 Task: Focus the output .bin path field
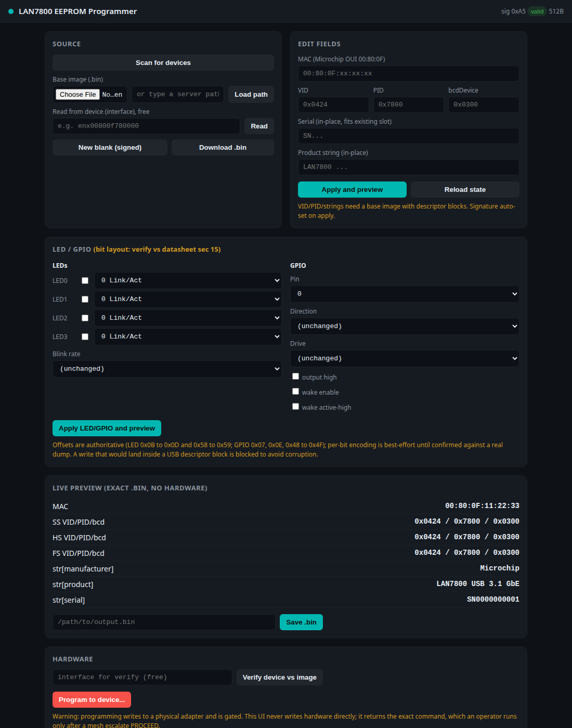(x=164, y=622)
